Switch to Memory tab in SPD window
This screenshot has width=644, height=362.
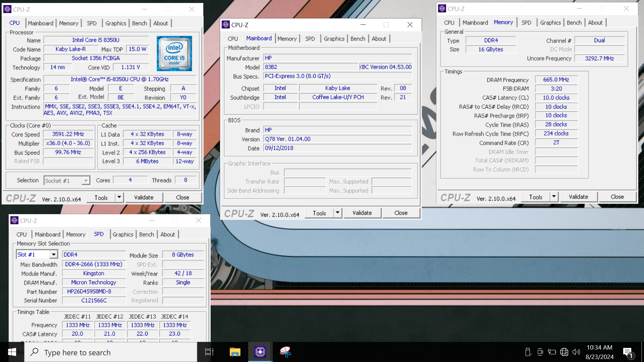pos(76,234)
